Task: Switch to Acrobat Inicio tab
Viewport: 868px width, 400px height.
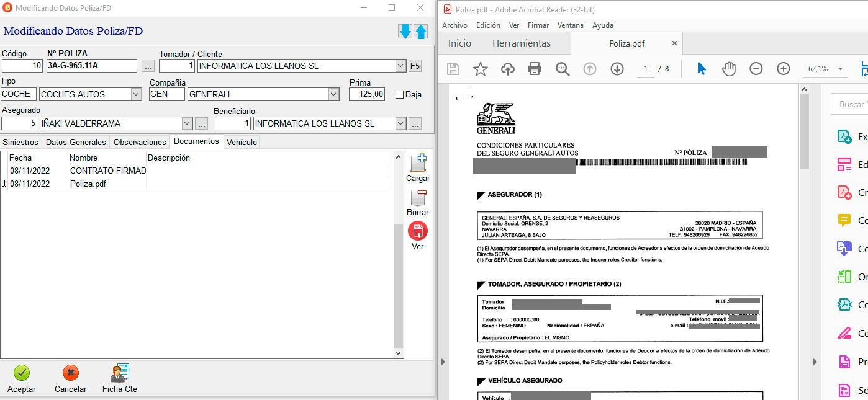Action: 460,43
